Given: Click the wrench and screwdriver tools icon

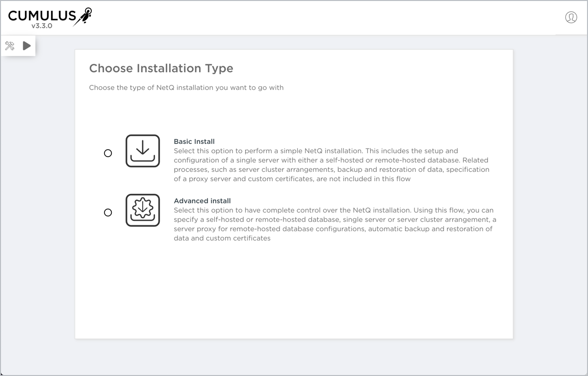Looking at the screenshot, I should click(10, 46).
